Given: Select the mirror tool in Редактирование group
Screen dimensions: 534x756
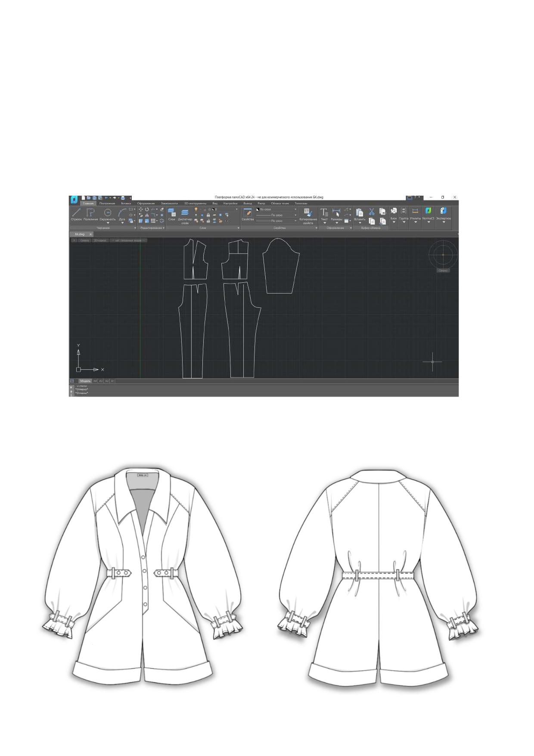Looking at the screenshot, I should [x=147, y=215].
